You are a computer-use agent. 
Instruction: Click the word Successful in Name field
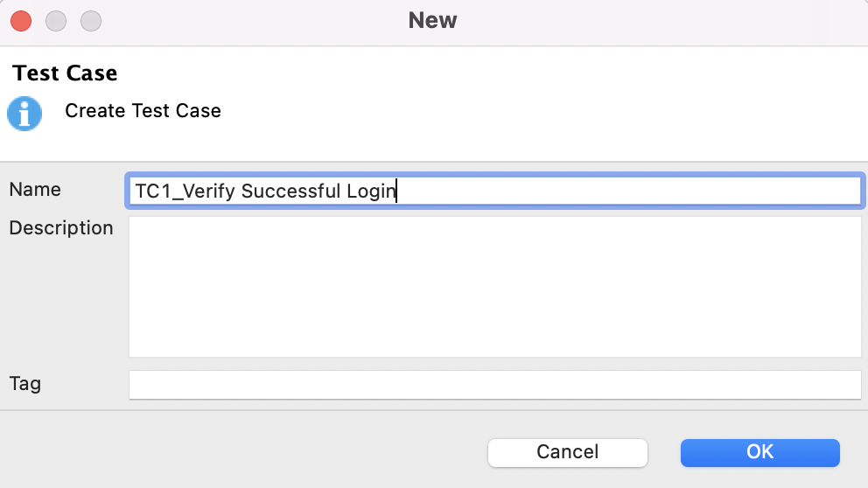285,191
